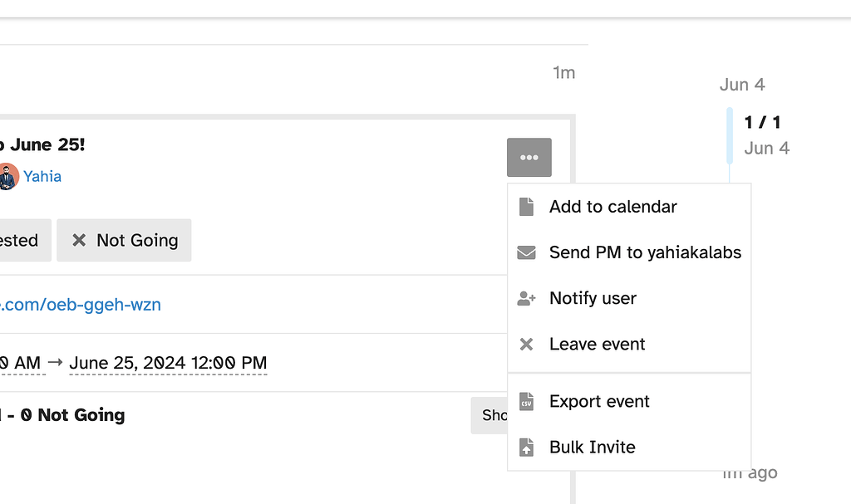Select Add to calendar from the menu
Viewport: 851px width, 504px height.
[612, 206]
